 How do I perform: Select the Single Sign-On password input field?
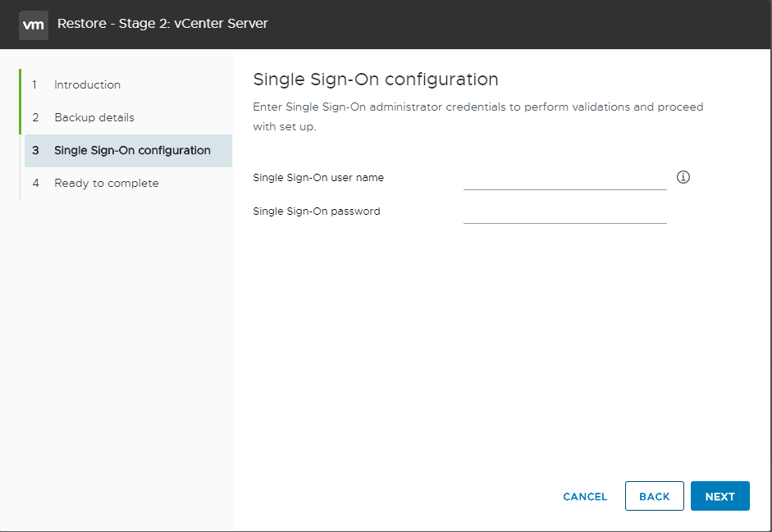[564, 212]
